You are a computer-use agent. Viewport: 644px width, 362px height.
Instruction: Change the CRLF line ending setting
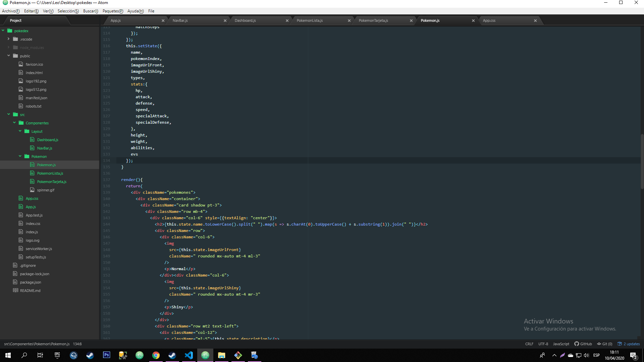coord(529,344)
